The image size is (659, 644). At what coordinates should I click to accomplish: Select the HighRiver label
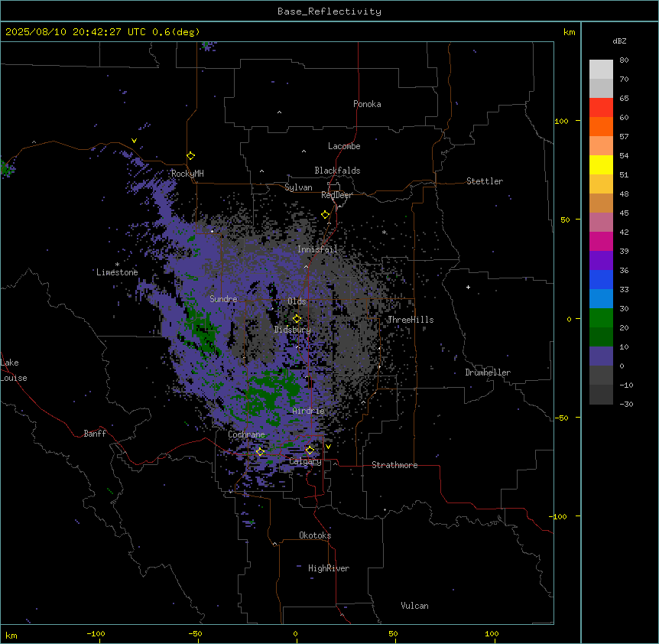[x=329, y=568]
